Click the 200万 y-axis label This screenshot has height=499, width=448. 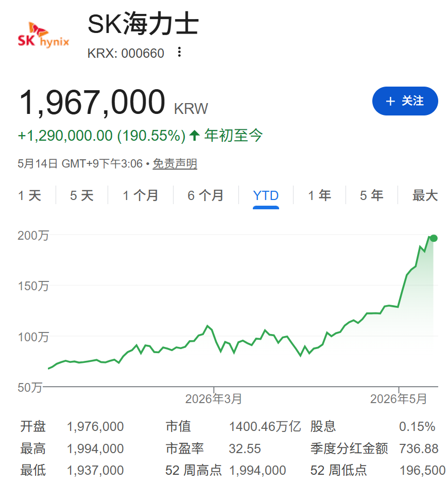(x=33, y=236)
